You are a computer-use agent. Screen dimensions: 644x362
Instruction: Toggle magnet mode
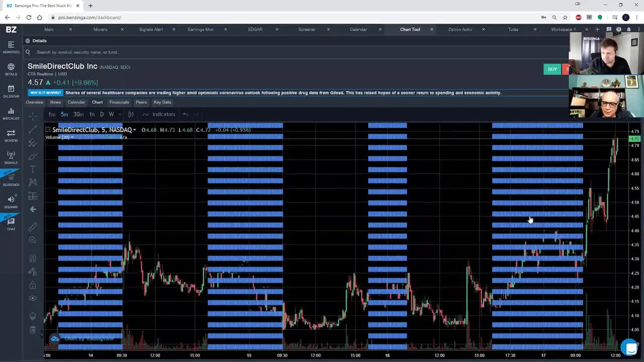33,258
